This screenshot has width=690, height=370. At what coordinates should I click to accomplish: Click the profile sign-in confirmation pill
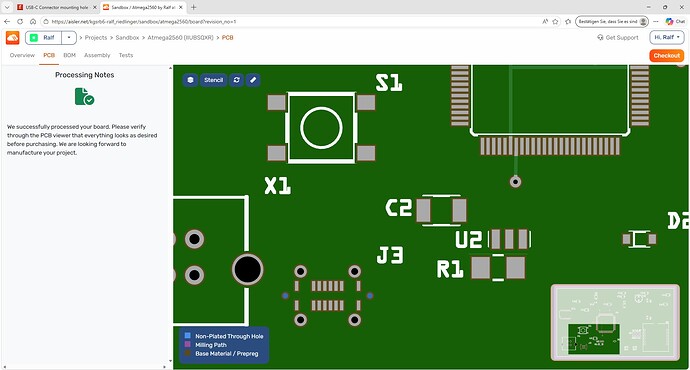click(612, 21)
